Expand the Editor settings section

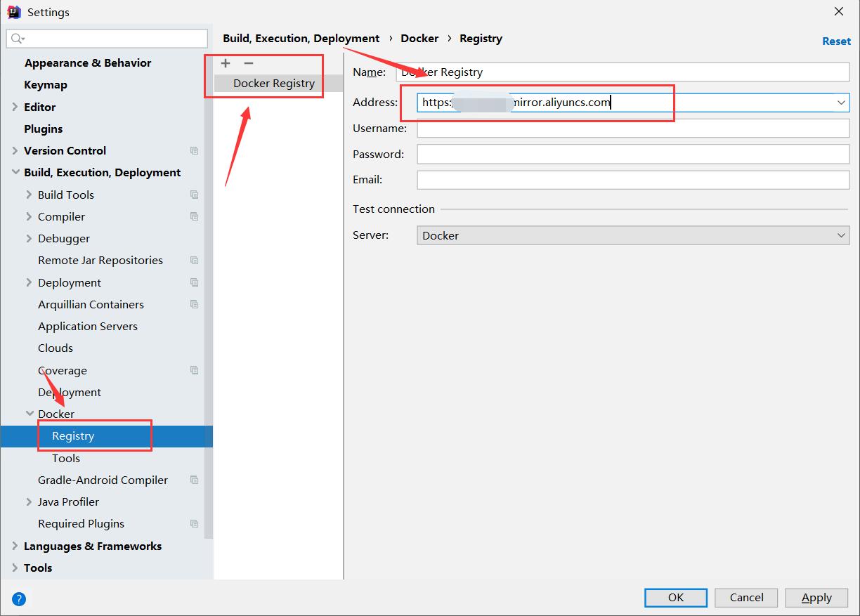15,107
